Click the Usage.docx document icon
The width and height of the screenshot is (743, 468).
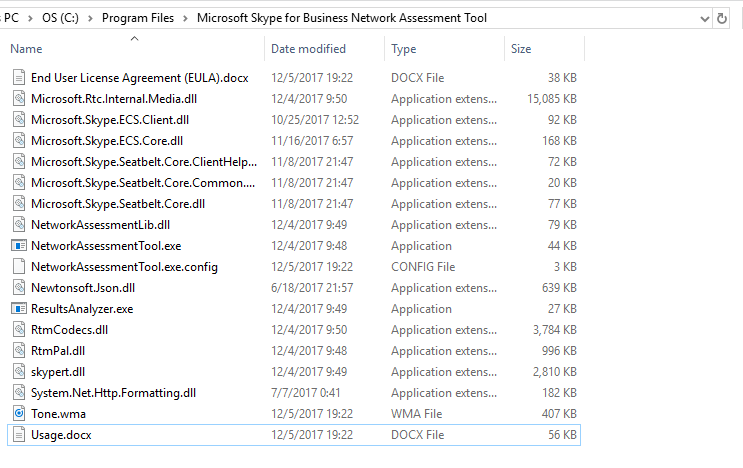19,435
